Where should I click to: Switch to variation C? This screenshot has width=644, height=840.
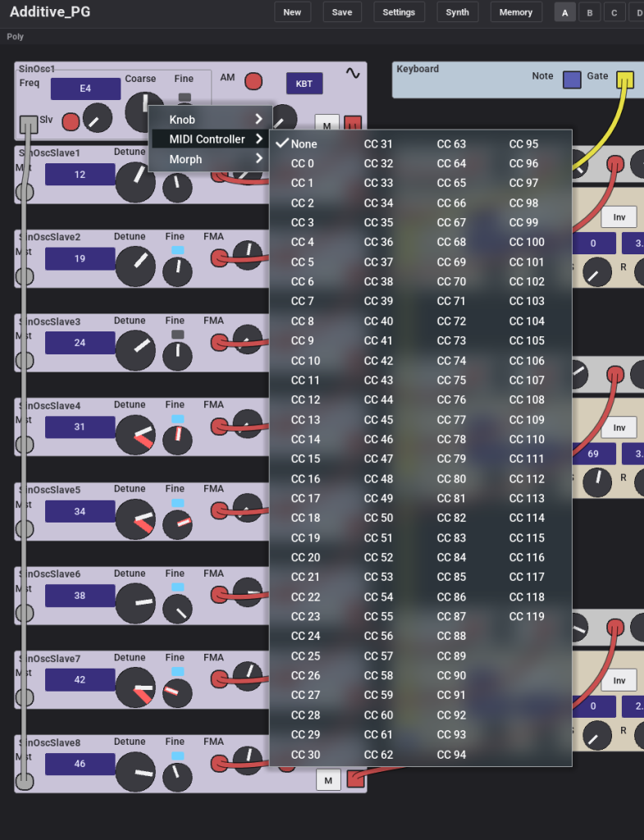coord(614,12)
